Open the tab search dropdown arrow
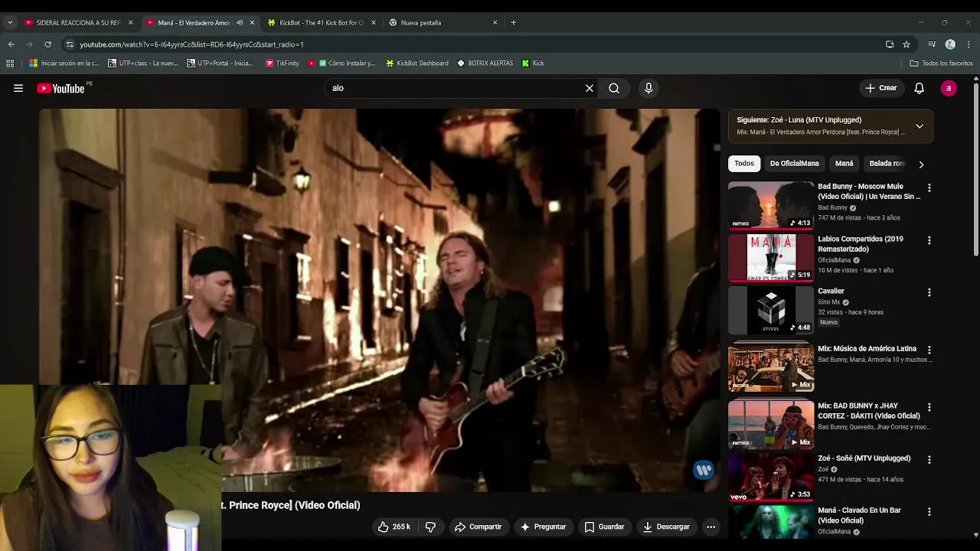This screenshot has height=551, width=980. tap(9, 22)
